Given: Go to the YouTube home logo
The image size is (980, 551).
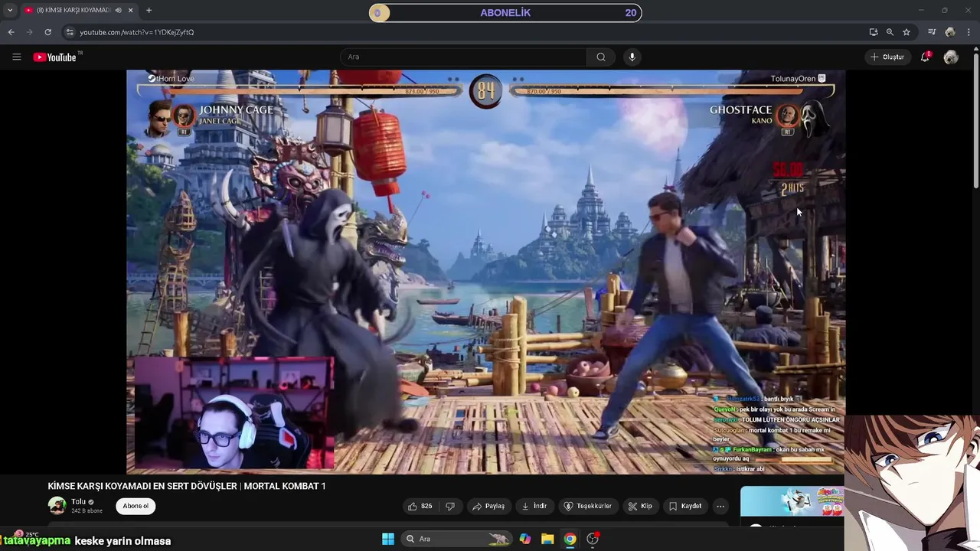Looking at the screenshot, I should 57,57.
